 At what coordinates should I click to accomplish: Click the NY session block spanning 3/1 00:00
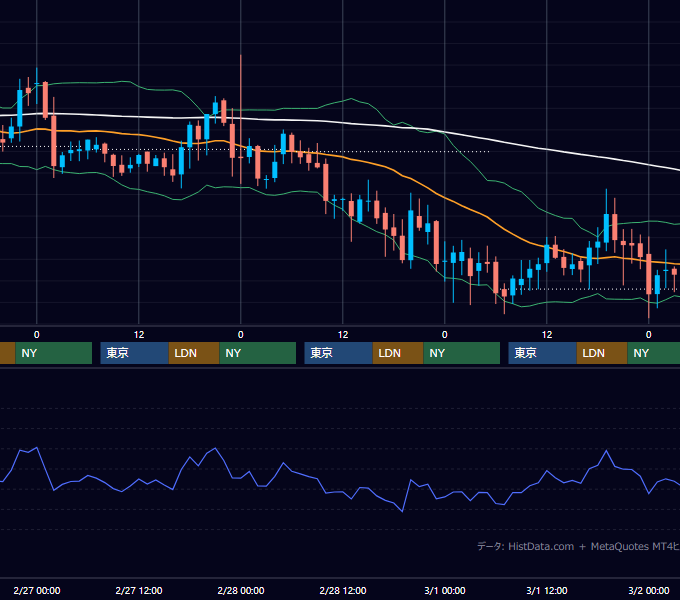tap(461, 353)
